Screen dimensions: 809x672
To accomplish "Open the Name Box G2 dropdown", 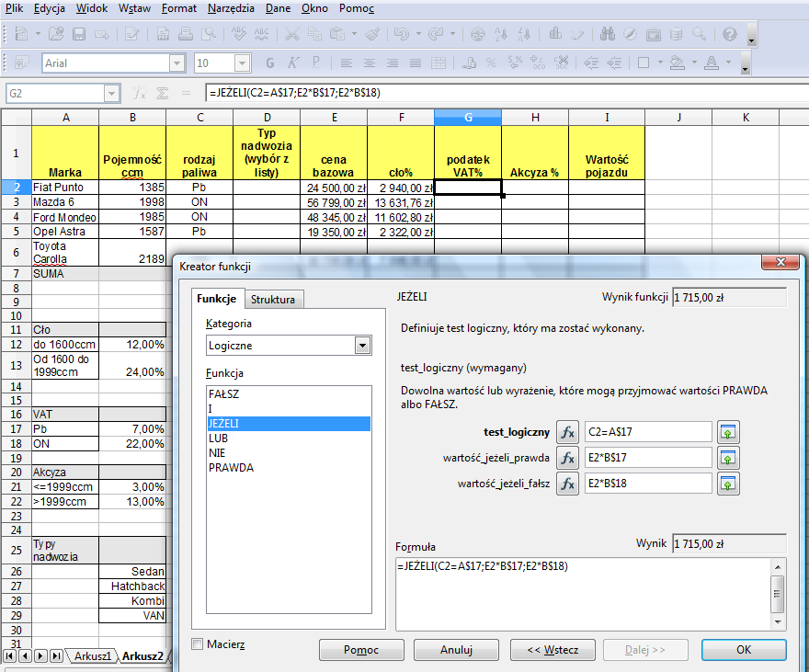I will point(111,94).
